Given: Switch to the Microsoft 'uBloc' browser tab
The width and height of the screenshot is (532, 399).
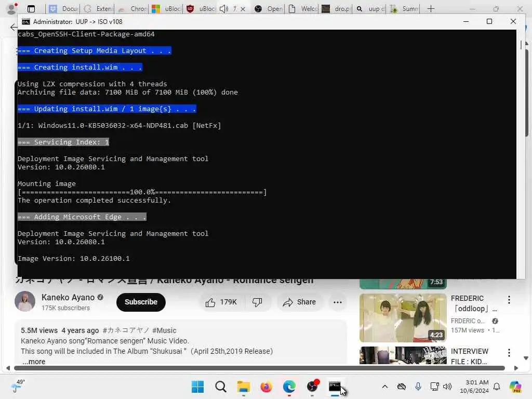Looking at the screenshot, I should coord(166,9).
